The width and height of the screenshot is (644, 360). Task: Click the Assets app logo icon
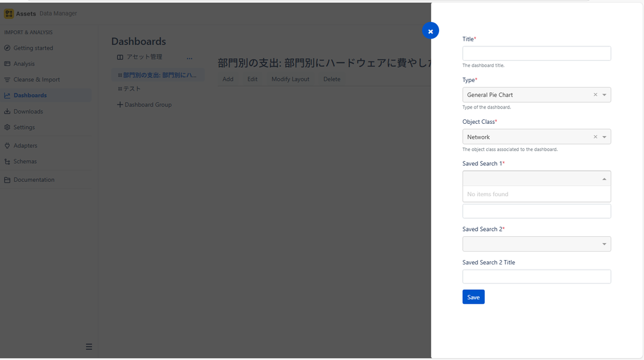click(8, 14)
